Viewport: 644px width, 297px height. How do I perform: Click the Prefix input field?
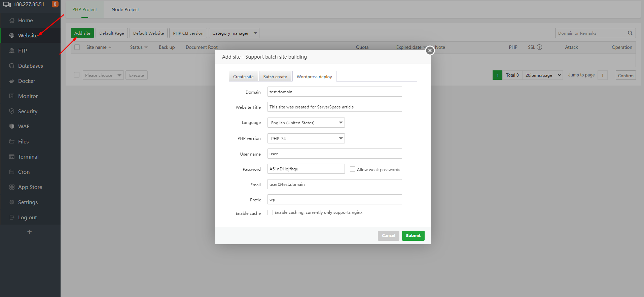pos(335,199)
